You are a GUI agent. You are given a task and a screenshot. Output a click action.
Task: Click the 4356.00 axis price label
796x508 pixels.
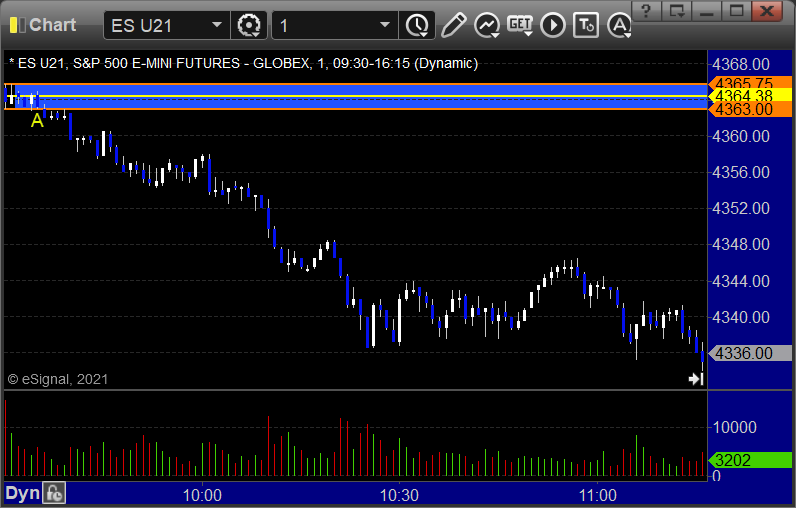point(741,173)
